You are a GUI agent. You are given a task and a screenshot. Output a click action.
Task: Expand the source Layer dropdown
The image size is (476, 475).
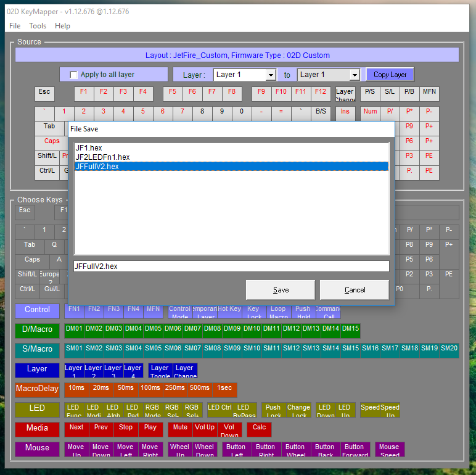[x=270, y=75]
